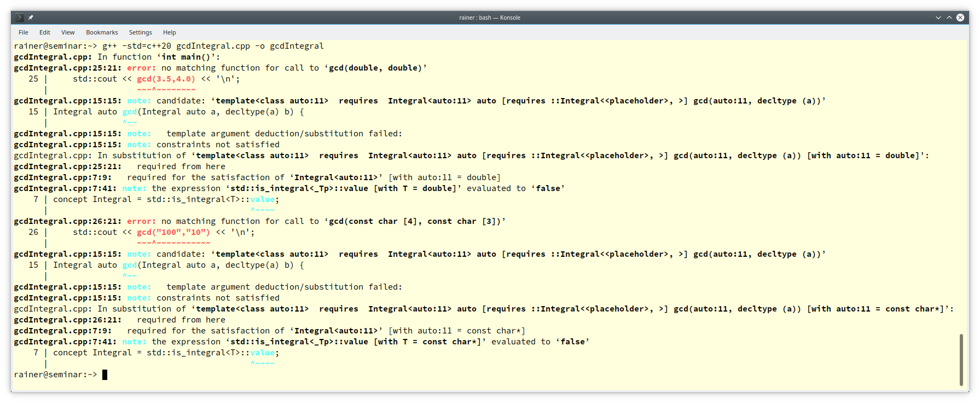Click the block cursor at the last prompt
The height and width of the screenshot is (403, 980).
[x=105, y=375]
